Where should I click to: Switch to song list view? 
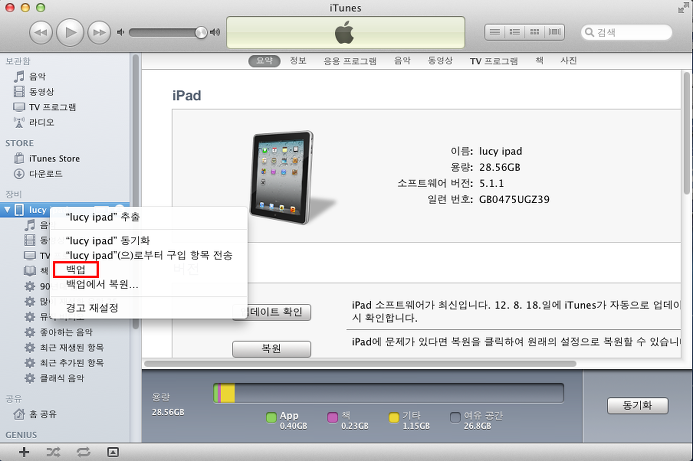tap(495, 32)
